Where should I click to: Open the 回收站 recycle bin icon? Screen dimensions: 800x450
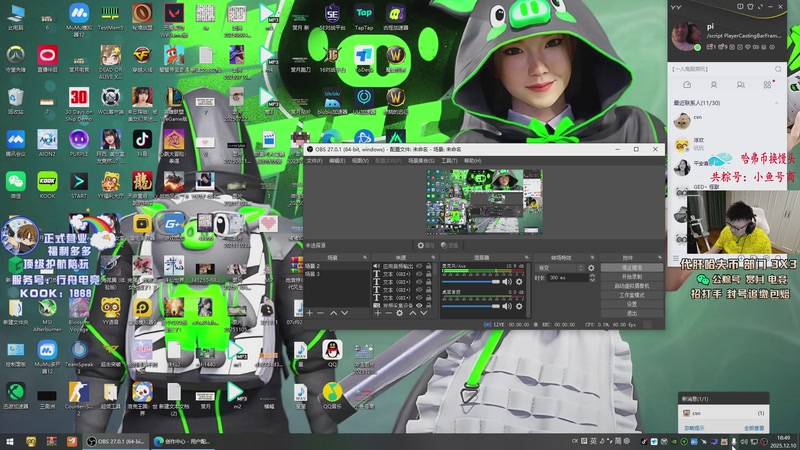[x=16, y=101]
